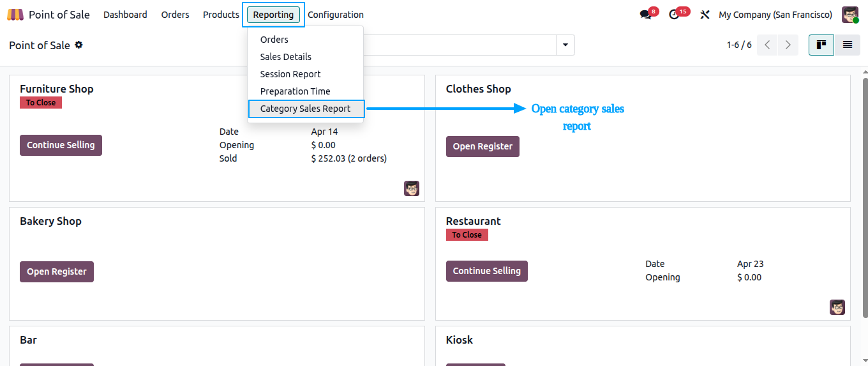Switch to kanban view

tap(821, 45)
